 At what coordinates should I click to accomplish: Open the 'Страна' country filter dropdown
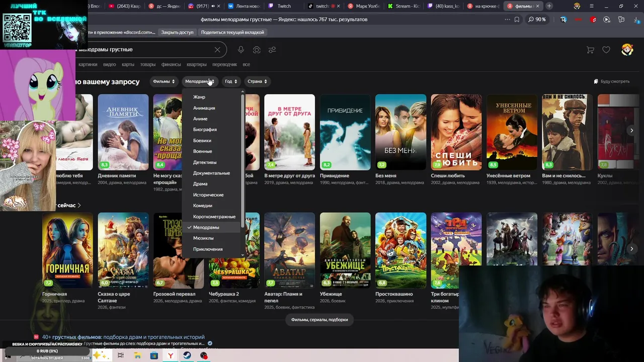257,81
